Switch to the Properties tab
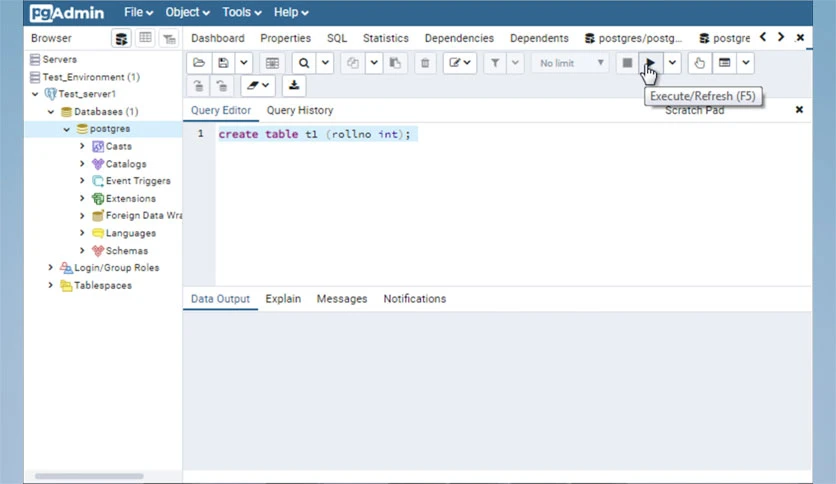This screenshot has height=484, width=836. [x=285, y=38]
